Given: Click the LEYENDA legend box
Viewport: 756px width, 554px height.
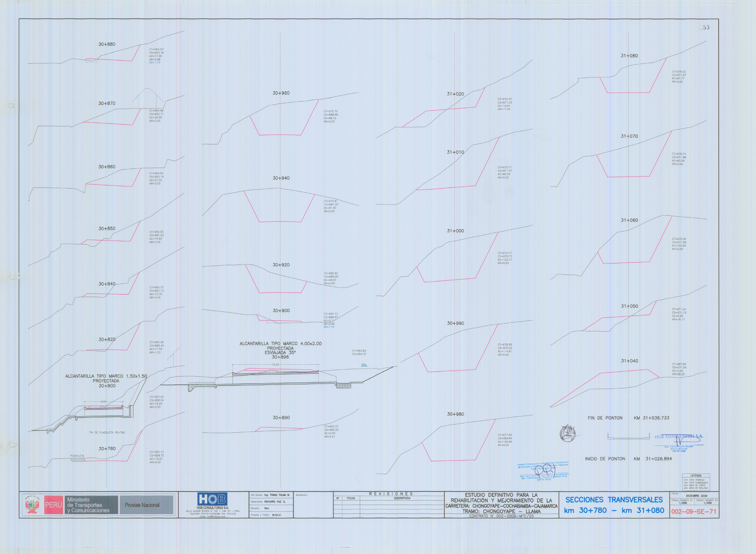Looking at the screenshot, I should coord(696,482).
